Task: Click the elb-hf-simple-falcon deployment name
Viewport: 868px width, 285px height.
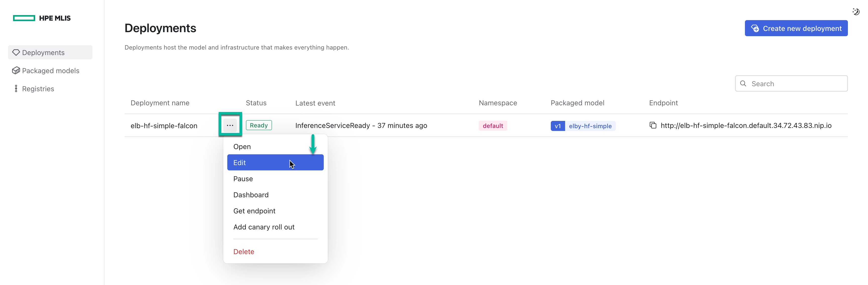Action: (164, 125)
